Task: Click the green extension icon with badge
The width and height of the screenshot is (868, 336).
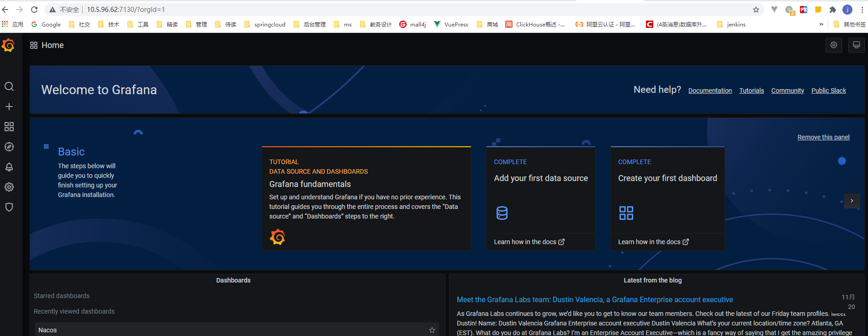Action: (789, 10)
